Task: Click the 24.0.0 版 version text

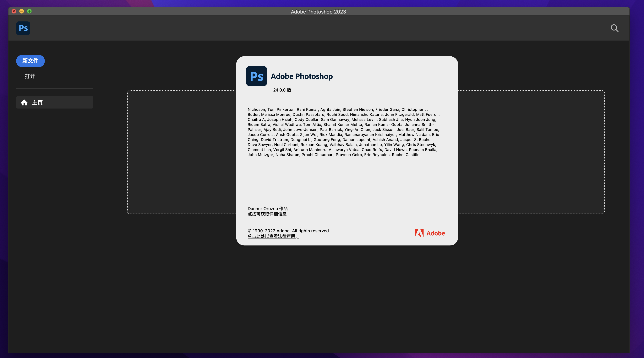Action: [x=282, y=90]
